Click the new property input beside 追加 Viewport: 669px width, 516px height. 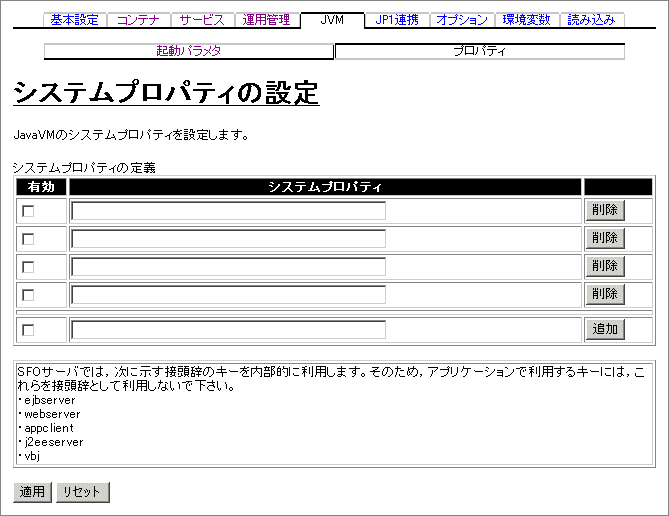(x=229, y=329)
